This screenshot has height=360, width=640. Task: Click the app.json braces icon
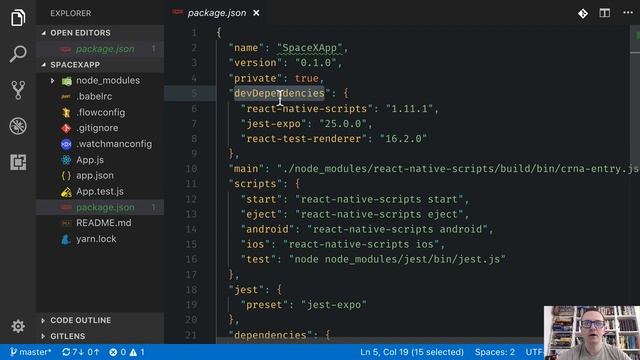66,176
